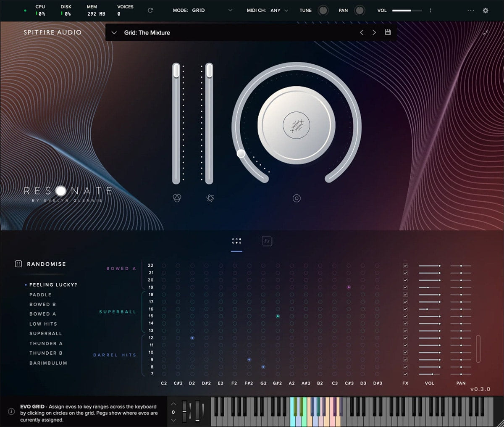Save the current preset with disk icon

tap(388, 32)
